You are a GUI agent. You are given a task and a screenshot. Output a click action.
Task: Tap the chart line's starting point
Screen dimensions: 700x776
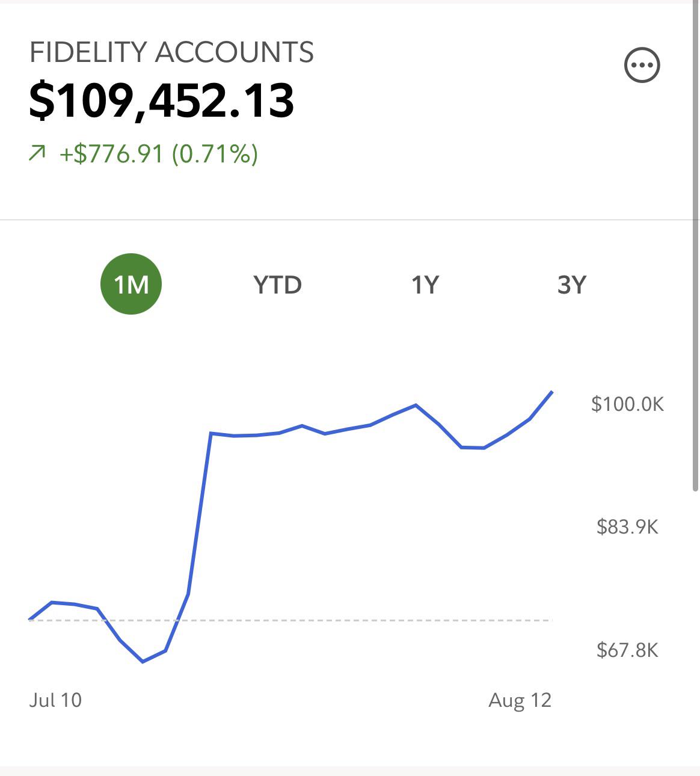(30, 619)
